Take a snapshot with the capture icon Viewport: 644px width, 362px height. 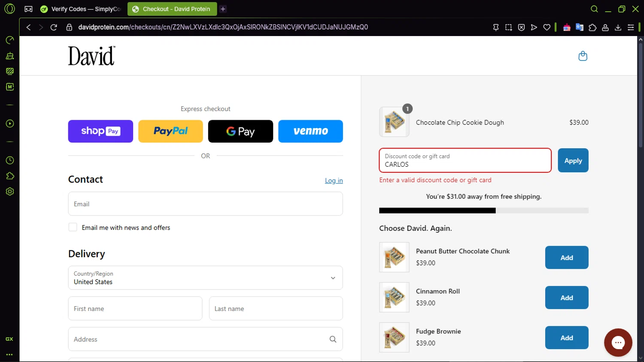click(509, 27)
